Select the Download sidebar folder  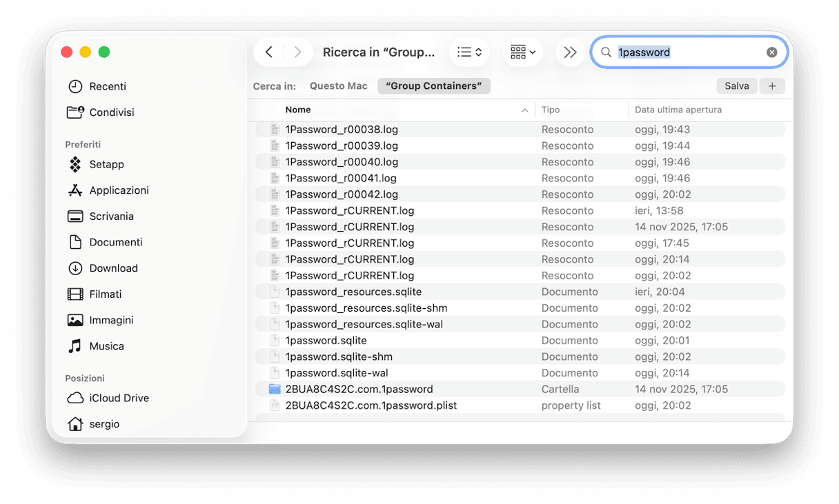pos(113,268)
